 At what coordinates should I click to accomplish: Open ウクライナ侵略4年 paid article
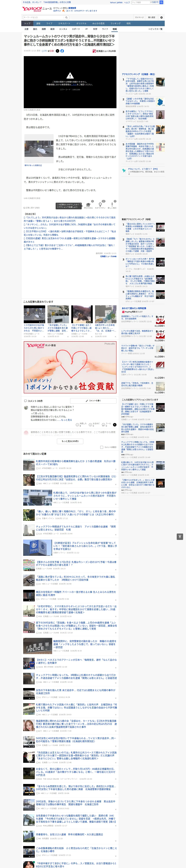click(x=138, y=348)
